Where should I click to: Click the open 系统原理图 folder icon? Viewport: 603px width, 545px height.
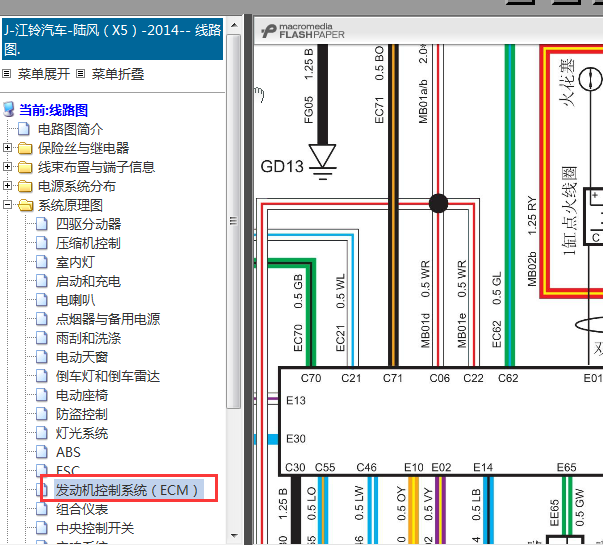pyautogui.click(x=26, y=205)
